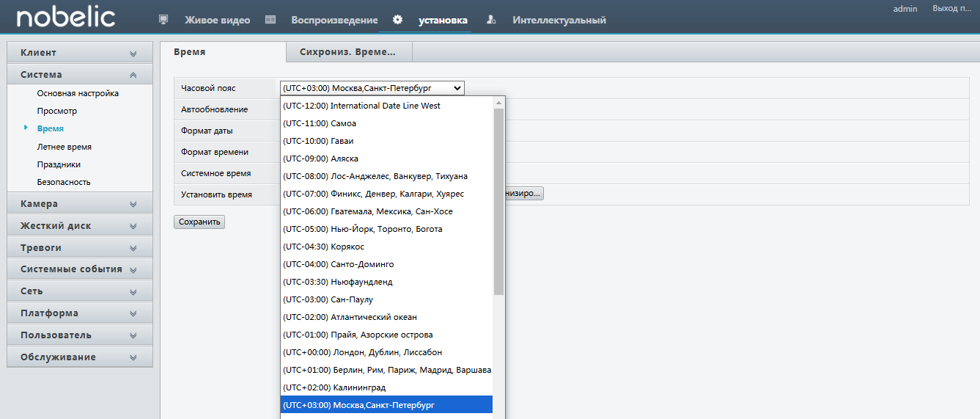Expand Обслуживание section

click(80, 357)
